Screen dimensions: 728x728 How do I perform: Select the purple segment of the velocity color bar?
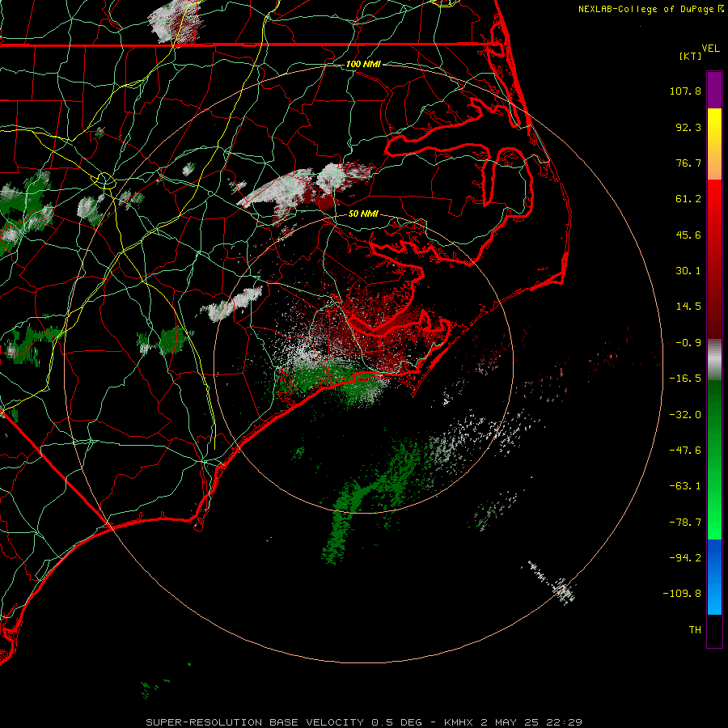[x=714, y=90]
